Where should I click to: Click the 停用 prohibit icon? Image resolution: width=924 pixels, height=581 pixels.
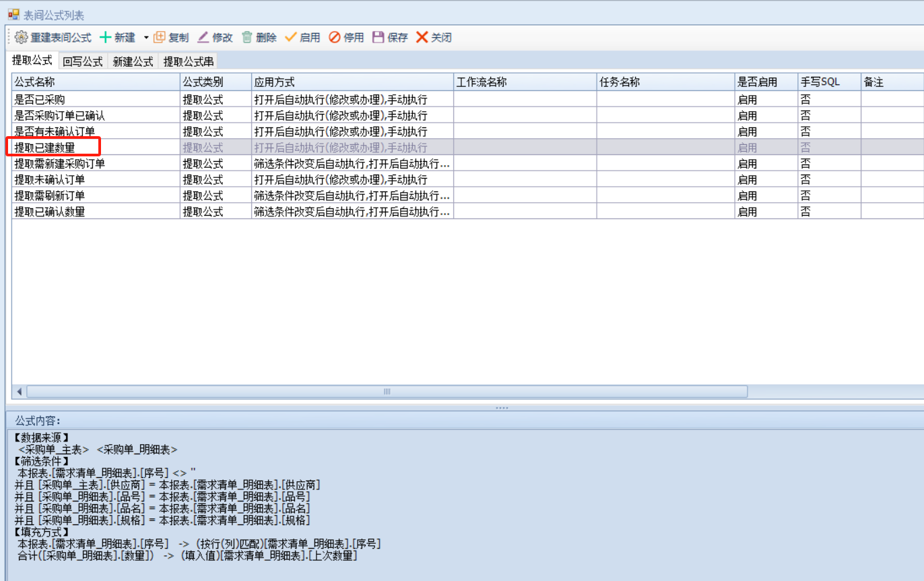335,37
